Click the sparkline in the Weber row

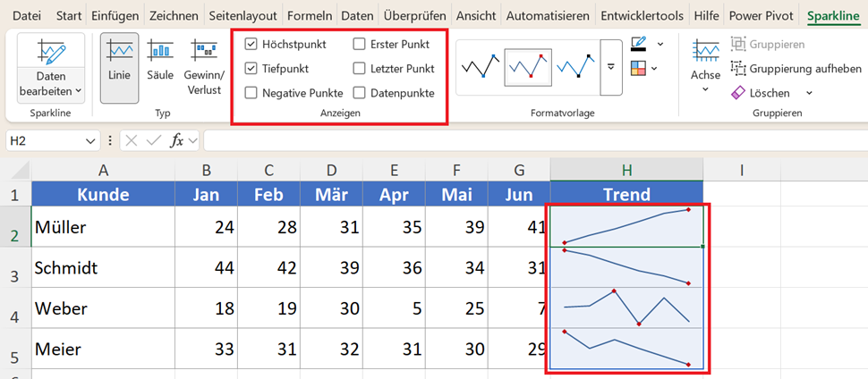point(626,307)
